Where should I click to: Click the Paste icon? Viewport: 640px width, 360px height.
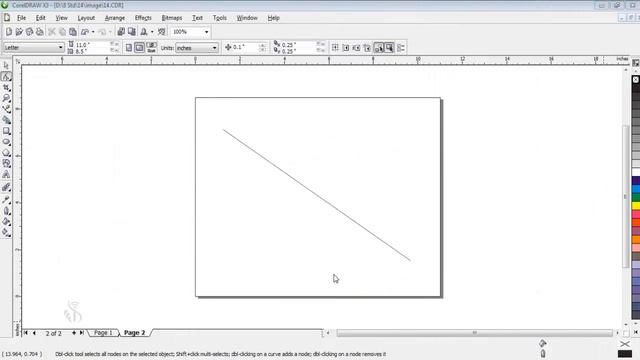(x=73, y=32)
